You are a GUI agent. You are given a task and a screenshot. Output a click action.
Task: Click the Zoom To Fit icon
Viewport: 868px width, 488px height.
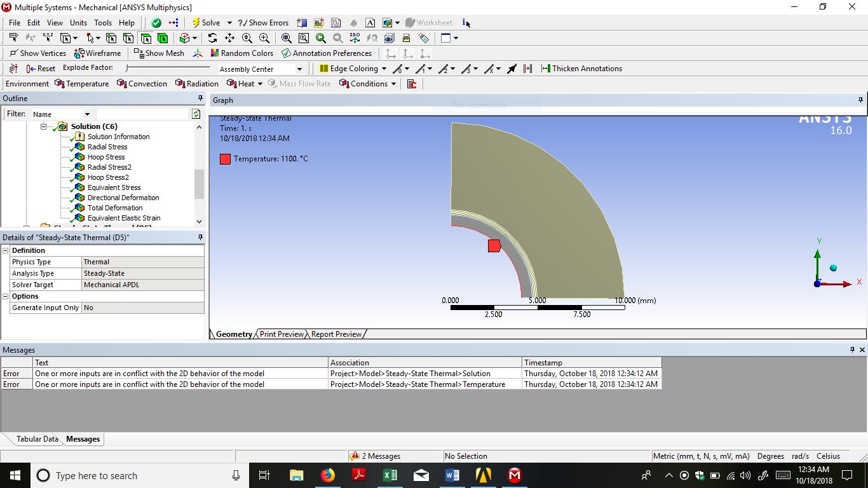[287, 38]
